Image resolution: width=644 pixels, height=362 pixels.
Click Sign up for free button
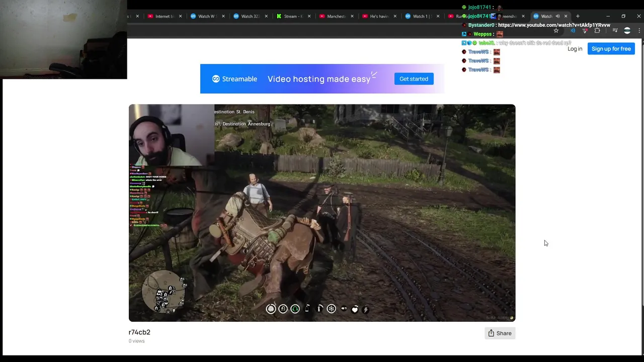point(611,49)
